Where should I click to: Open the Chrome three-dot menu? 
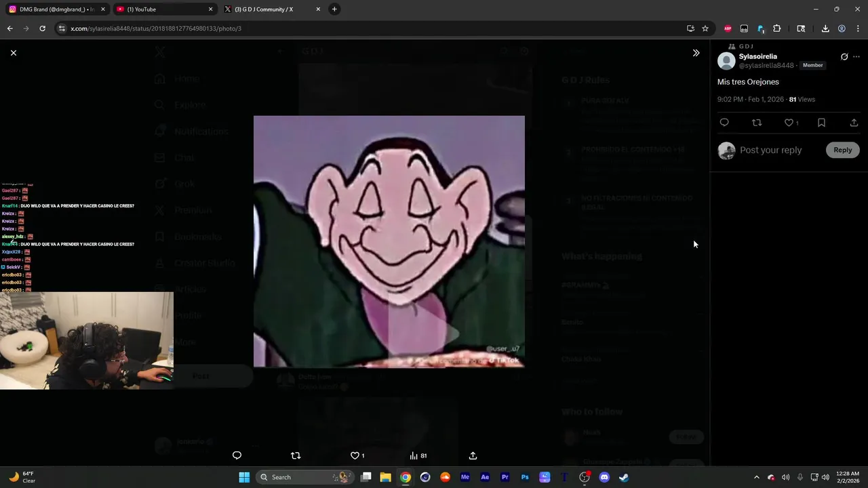(858, 28)
